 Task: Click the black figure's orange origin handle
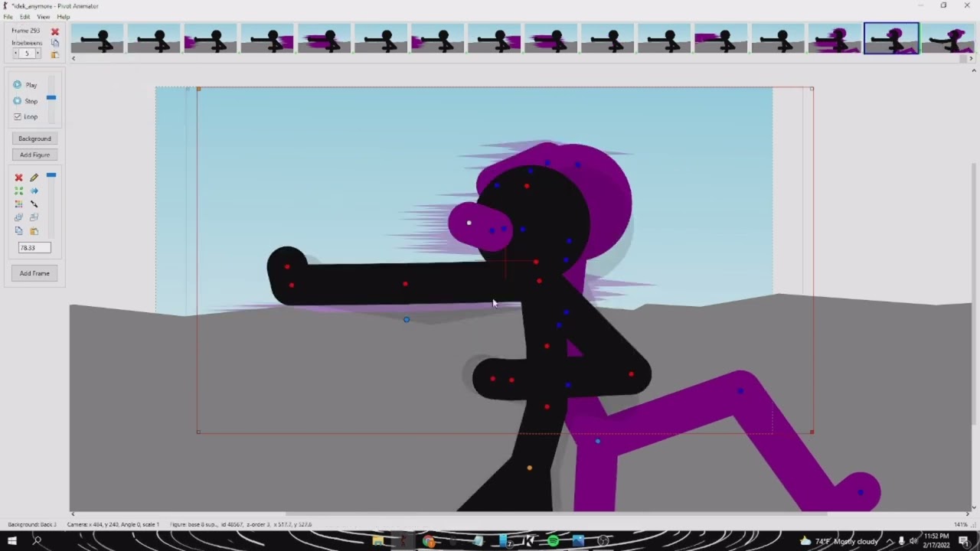click(530, 468)
